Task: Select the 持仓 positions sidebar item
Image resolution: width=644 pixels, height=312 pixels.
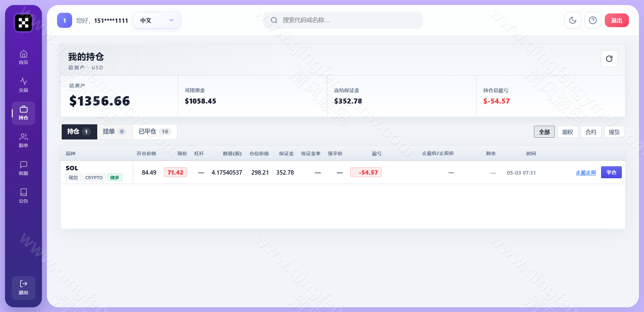Action: click(x=23, y=113)
